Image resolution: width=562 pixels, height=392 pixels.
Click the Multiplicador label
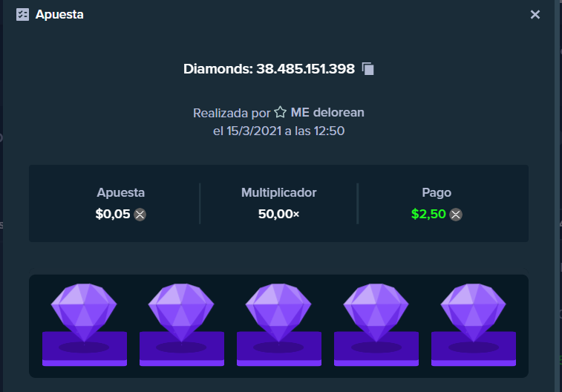tap(279, 192)
